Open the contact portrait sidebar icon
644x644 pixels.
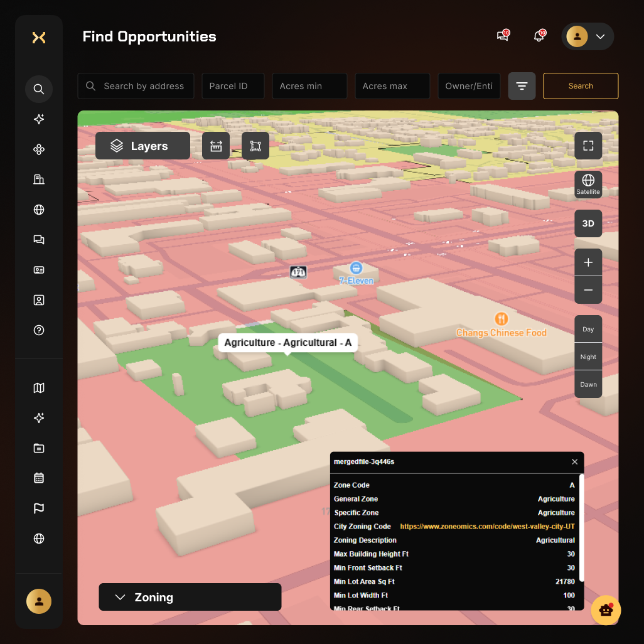[39, 300]
